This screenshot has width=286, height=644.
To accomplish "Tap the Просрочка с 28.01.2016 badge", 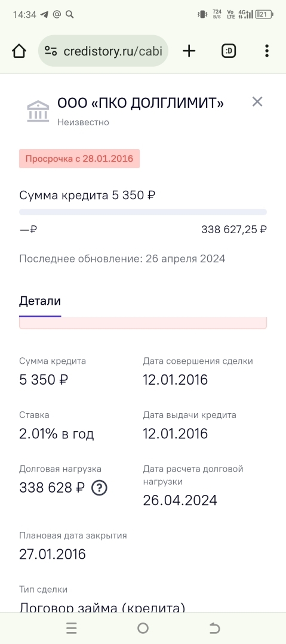I will 79,159.
